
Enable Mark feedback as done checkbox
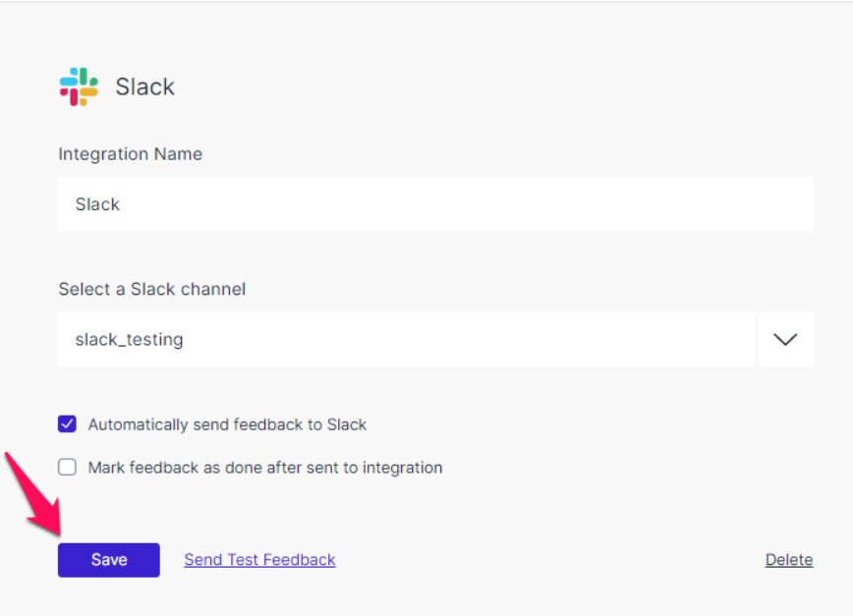pyautogui.click(x=68, y=467)
